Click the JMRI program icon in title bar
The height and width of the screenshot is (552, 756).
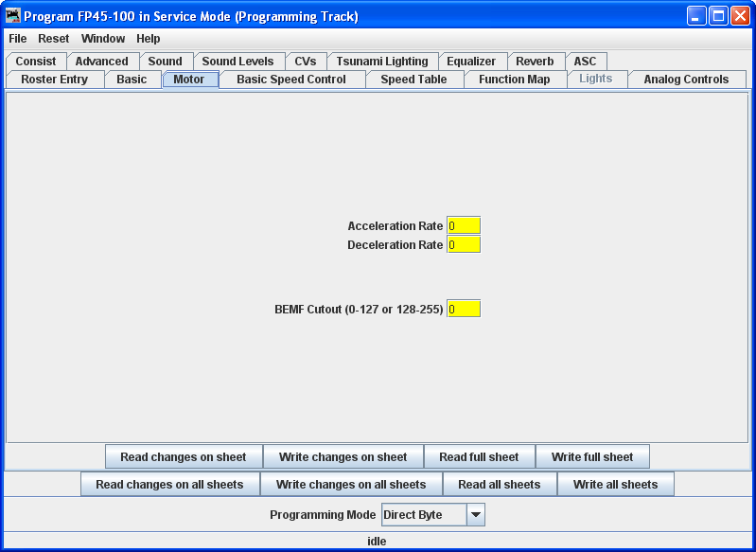coord(13,16)
